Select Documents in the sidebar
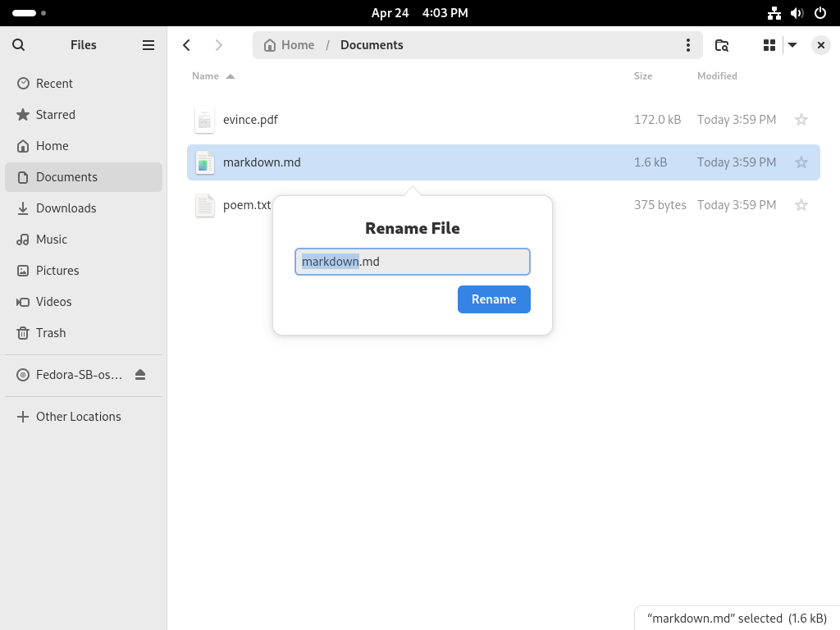 pyautogui.click(x=84, y=177)
